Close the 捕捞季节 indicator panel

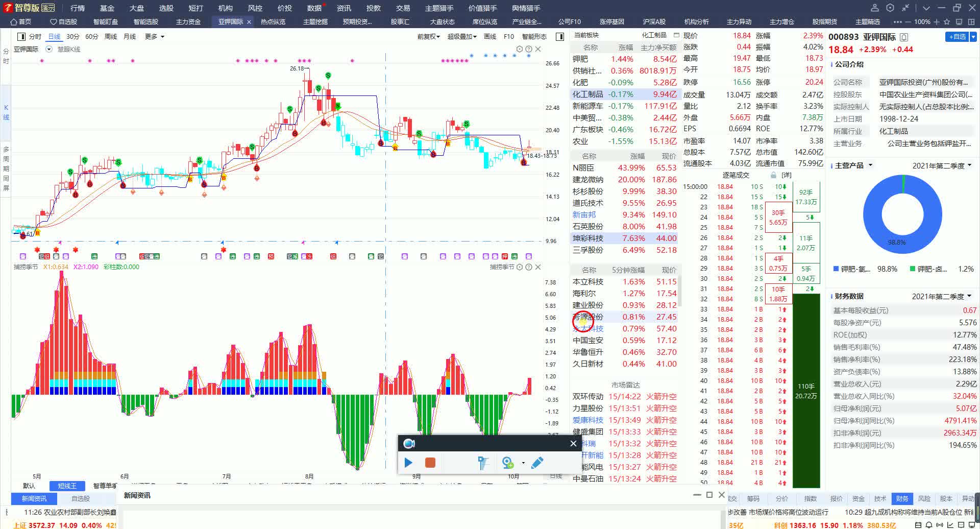coord(538,267)
